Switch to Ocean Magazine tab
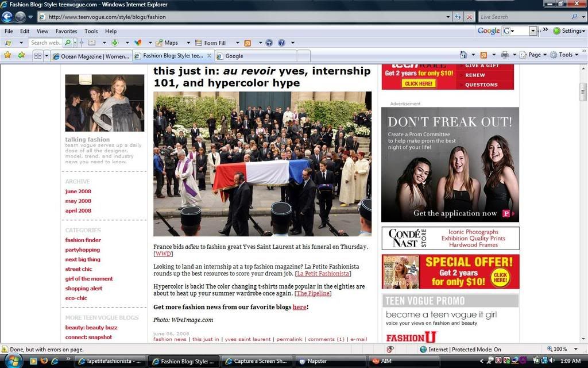The width and height of the screenshot is (588, 368). point(91,56)
